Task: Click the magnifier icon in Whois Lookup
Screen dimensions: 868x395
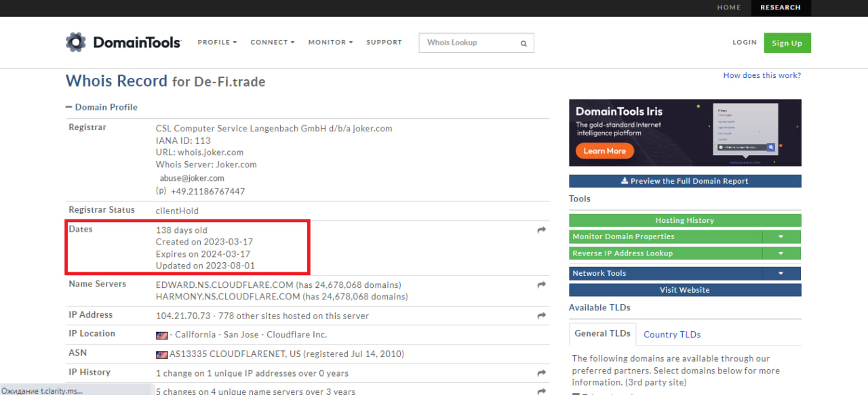Action: coord(524,43)
